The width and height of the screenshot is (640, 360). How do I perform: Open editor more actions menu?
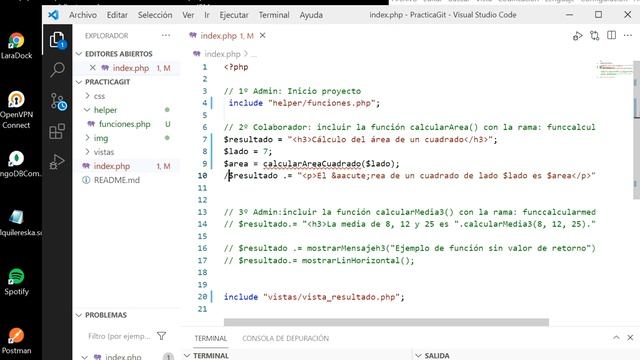pos(628,36)
